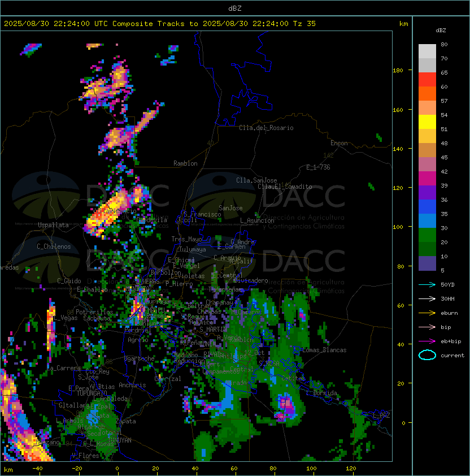The image size is (470, 476).
Task: Click the yellow eburn arrow legend icon
Action: (x=427, y=313)
